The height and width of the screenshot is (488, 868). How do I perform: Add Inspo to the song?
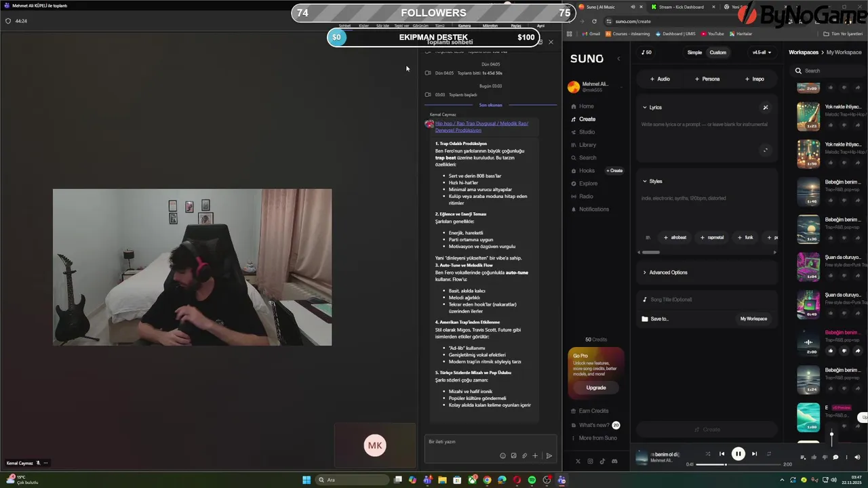[754, 79]
